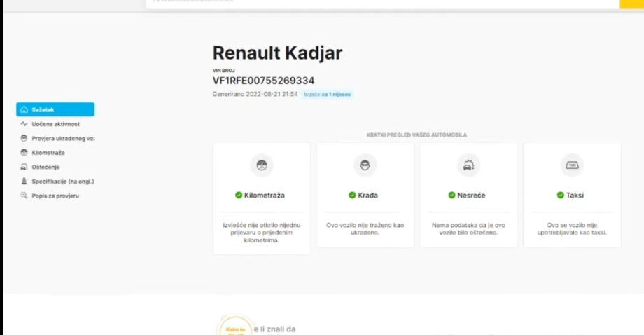
Task: Click the 'Kratki pregled vašeg automobila' caption
Action: tap(416, 135)
